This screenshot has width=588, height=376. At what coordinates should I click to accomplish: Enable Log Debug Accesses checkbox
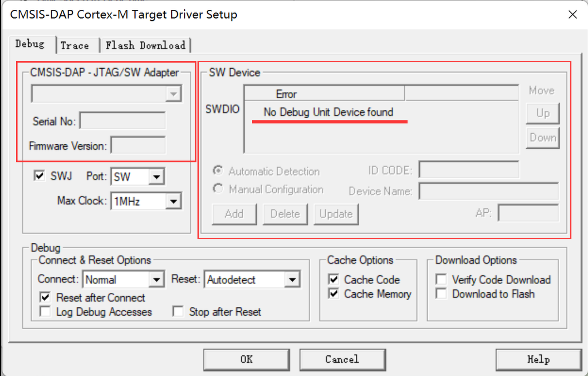coord(45,312)
